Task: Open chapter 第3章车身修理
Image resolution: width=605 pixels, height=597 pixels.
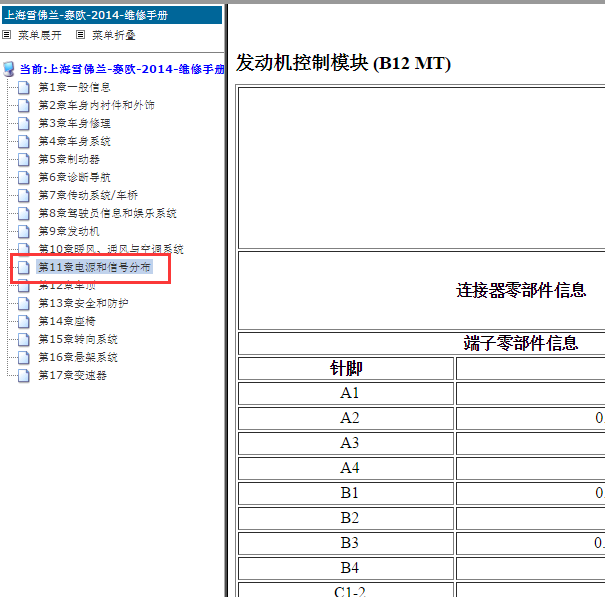Action: tap(74, 123)
